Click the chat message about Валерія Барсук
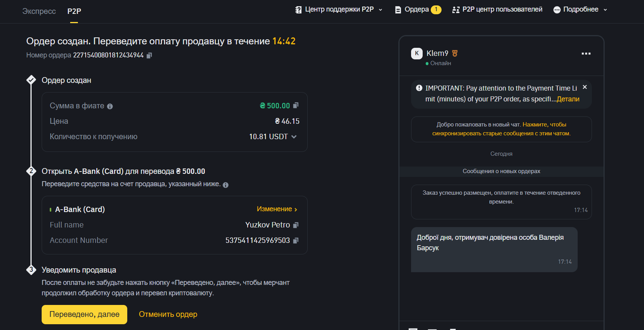The image size is (644, 330). click(x=494, y=249)
